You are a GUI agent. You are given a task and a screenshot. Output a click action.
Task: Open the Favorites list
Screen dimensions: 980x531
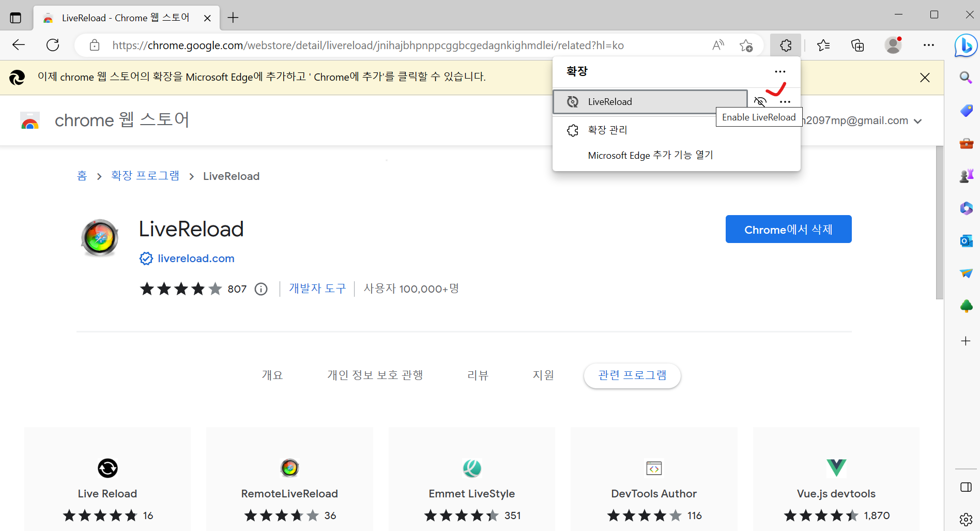pos(823,45)
